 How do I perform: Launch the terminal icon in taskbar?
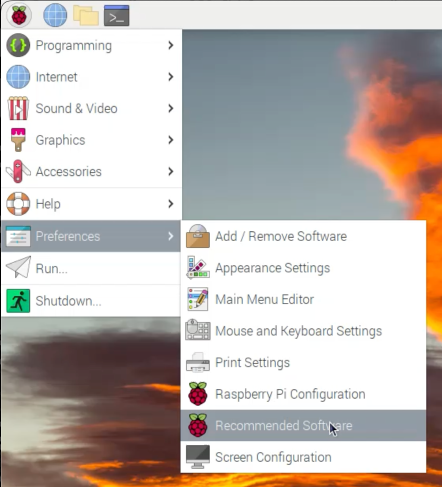(116, 15)
